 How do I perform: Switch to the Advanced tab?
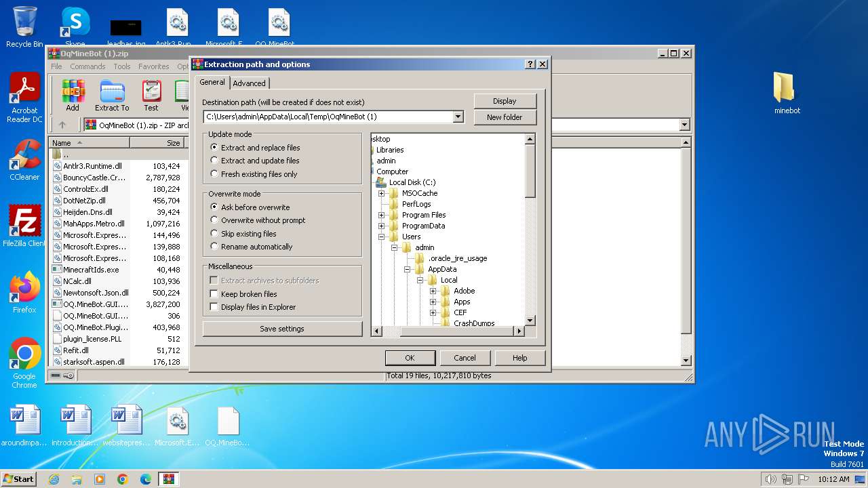250,83
